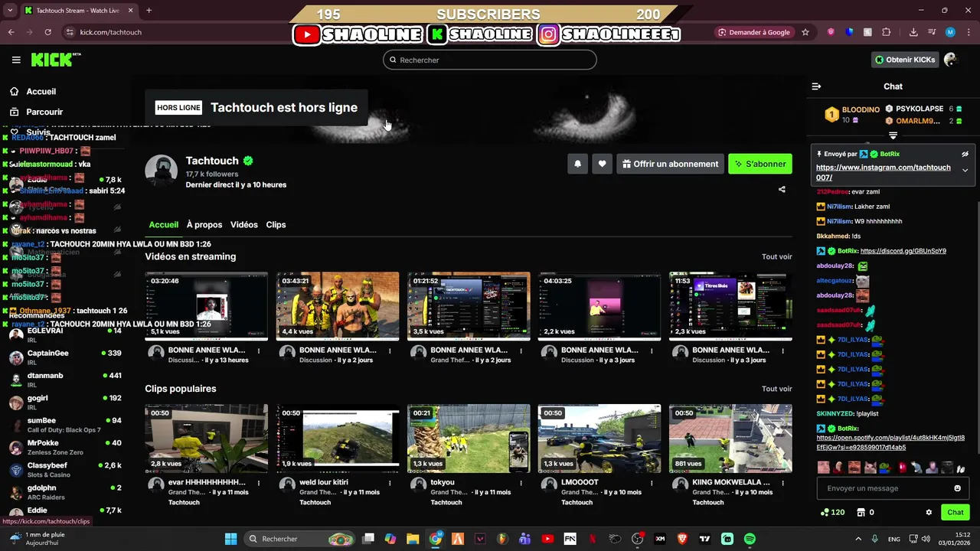Click the KICKs balance showing 120
The height and width of the screenshot is (551, 980).
click(832, 513)
